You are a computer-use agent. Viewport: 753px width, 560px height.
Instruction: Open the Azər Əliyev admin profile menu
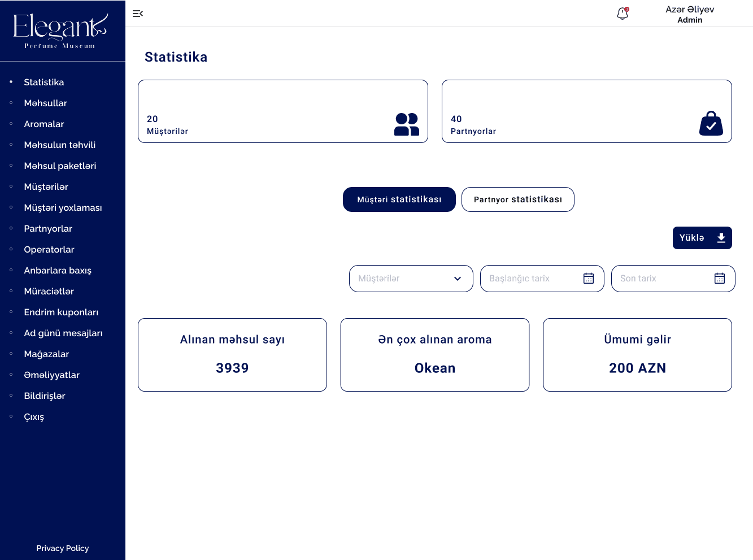coord(689,14)
